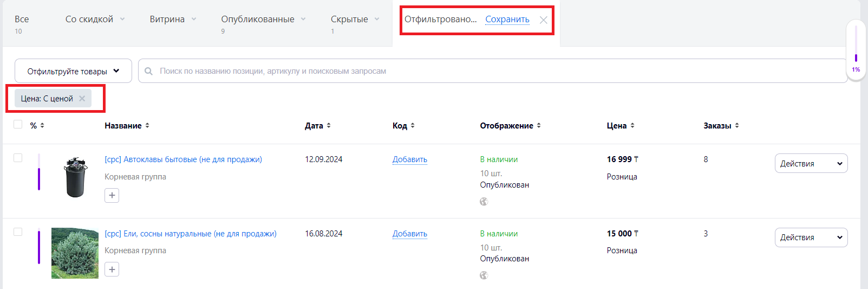Click the plus icon under Ели, сосны натуральные

click(x=112, y=269)
